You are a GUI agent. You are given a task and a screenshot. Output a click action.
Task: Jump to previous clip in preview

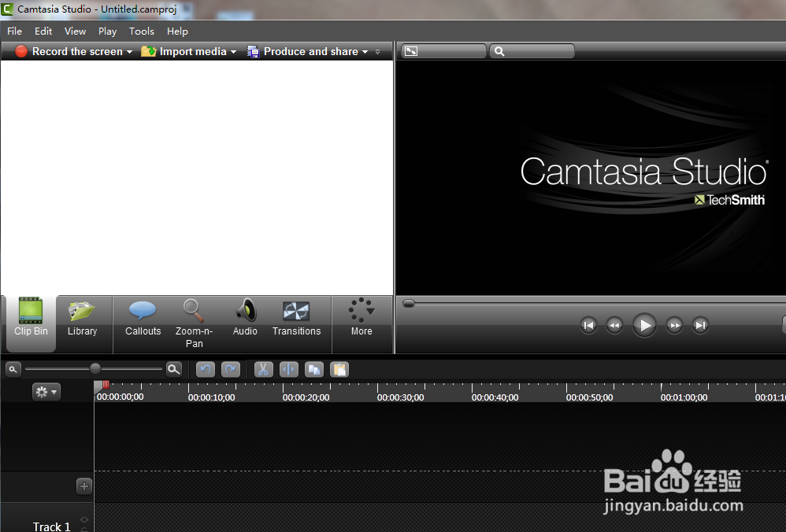588,326
